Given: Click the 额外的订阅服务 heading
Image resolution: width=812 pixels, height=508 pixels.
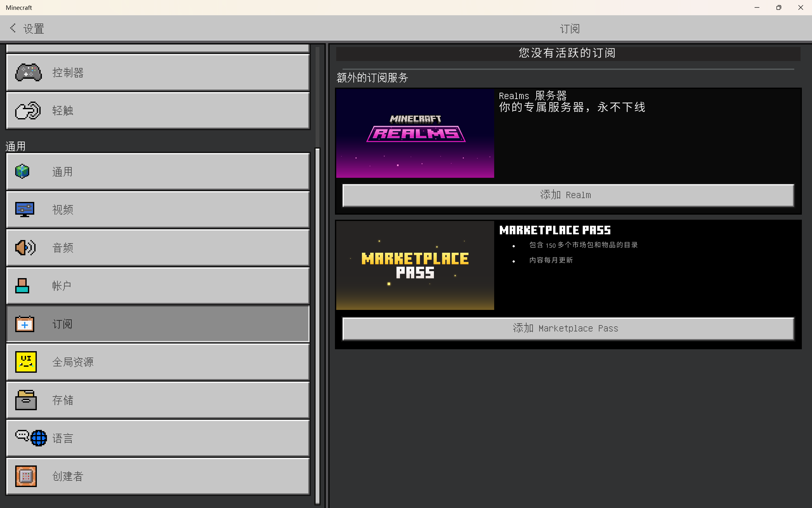Looking at the screenshot, I should click(x=372, y=78).
